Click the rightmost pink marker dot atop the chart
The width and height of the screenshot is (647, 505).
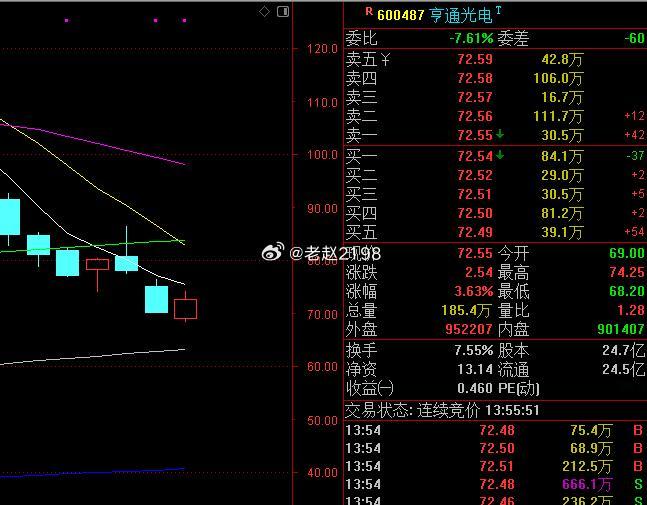(x=184, y=20)
